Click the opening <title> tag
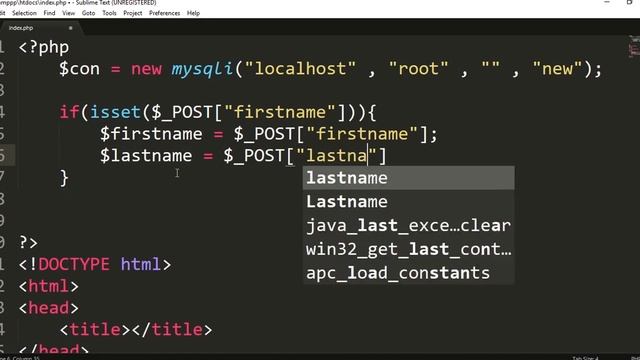The width and height of the screenshot is (640, 360). 95,329
